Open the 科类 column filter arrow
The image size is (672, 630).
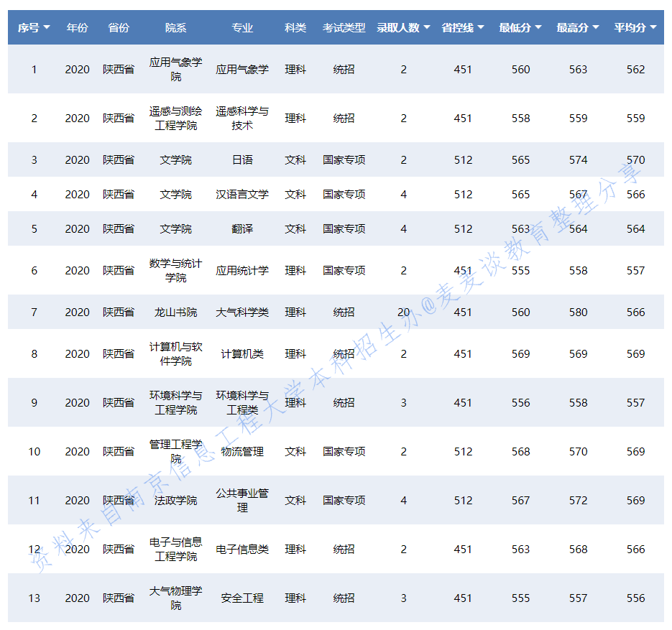tap(310, 27)
